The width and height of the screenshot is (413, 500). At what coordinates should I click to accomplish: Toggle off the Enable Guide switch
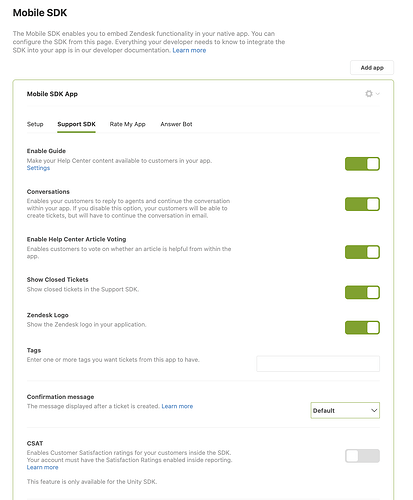362,164
